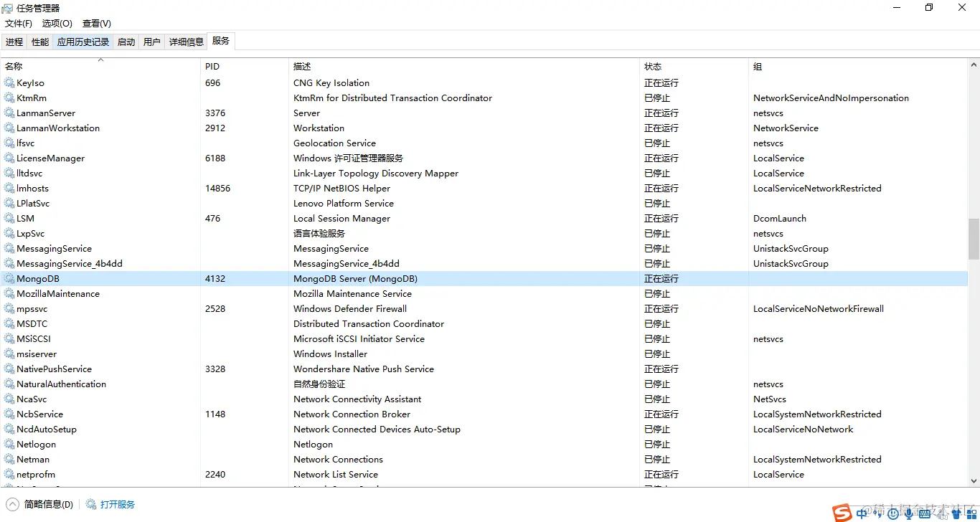Sort by the 组 column header

858,66
